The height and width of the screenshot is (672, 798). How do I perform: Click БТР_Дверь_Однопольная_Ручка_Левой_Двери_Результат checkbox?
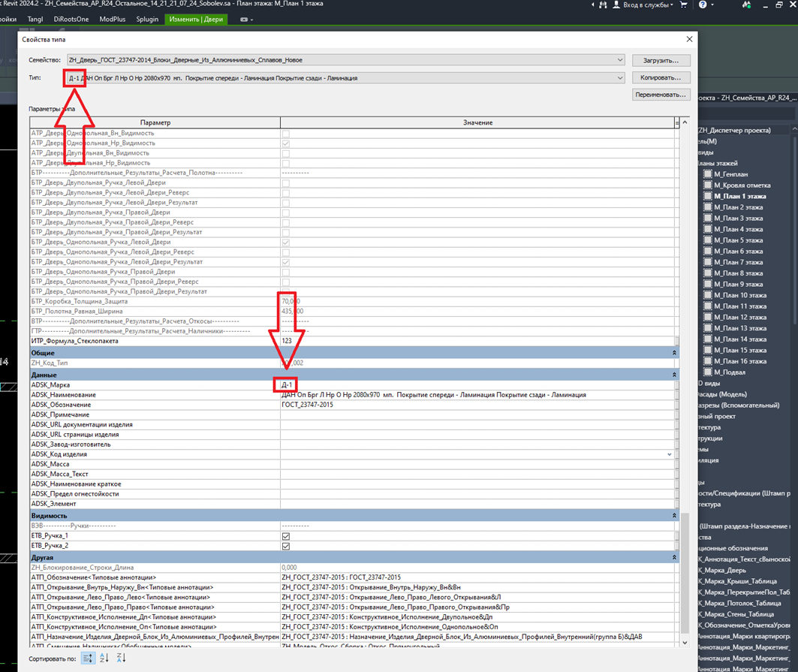[x=286, y=262]
